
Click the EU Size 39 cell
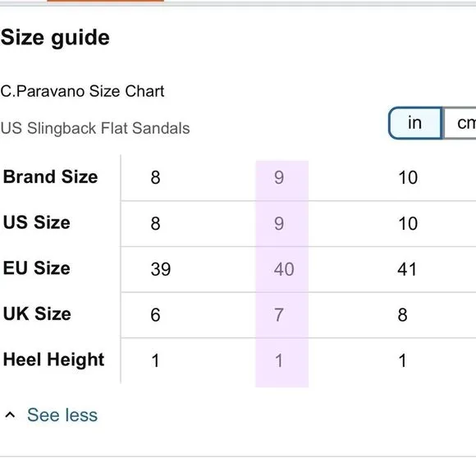(x=161, y=269)
